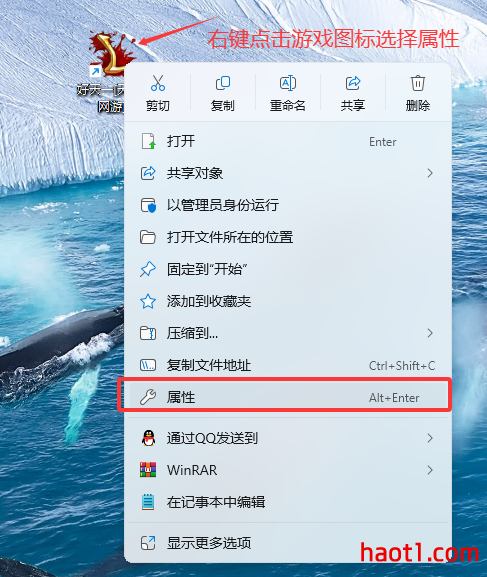Screen dimensions: 487x577
Task: Click the Rename (重命名) icon
Action: [x=287, y=83]
